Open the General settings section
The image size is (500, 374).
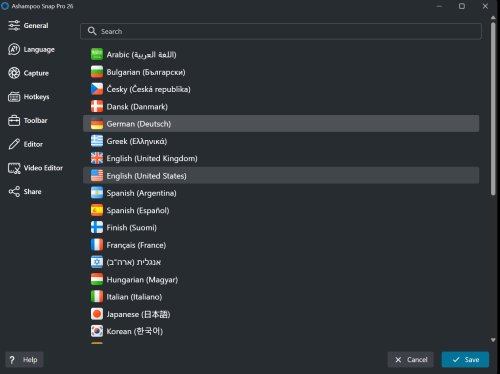pos(28,26)
